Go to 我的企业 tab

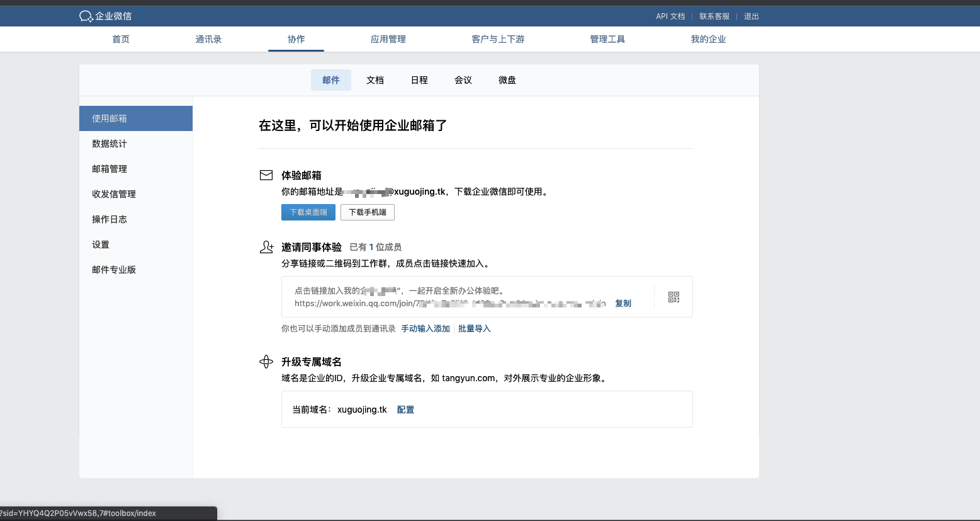click(708, 39)
